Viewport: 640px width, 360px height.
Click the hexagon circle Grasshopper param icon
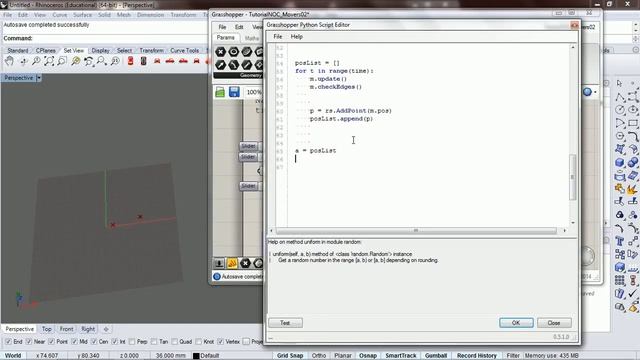click(x=233, y=52)
